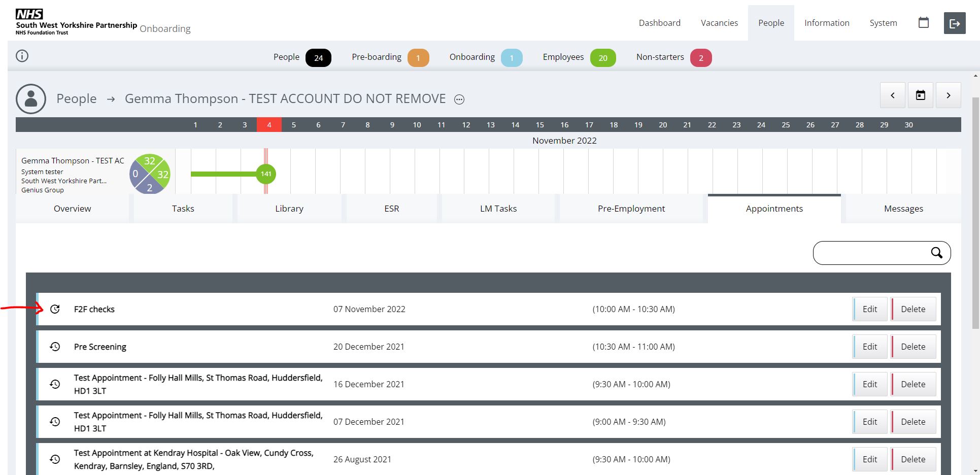The height and width of the screenshot is (475, 980).
Task: Filter by Pre-boarding count badge
Action: click(x=418, y=58)
